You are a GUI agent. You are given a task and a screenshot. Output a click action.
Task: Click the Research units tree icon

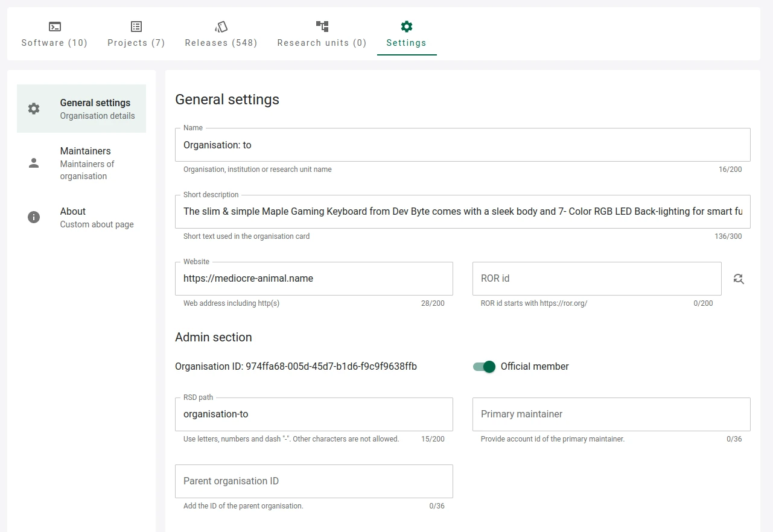[x=322, y=27]
